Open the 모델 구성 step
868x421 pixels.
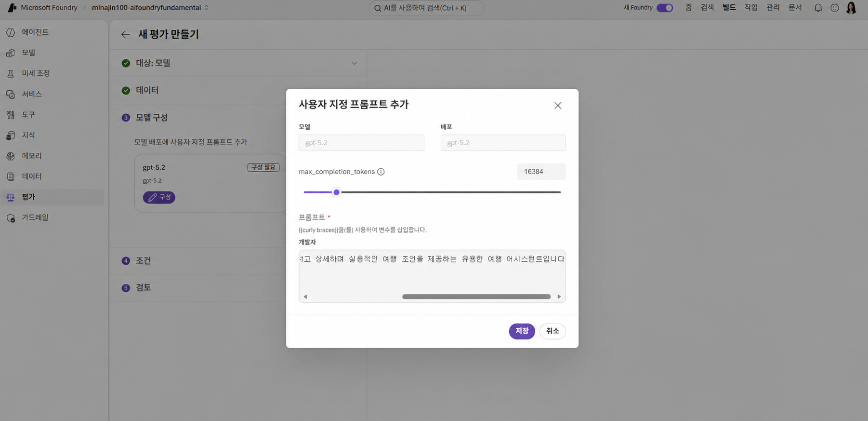(x=152, y=118)
